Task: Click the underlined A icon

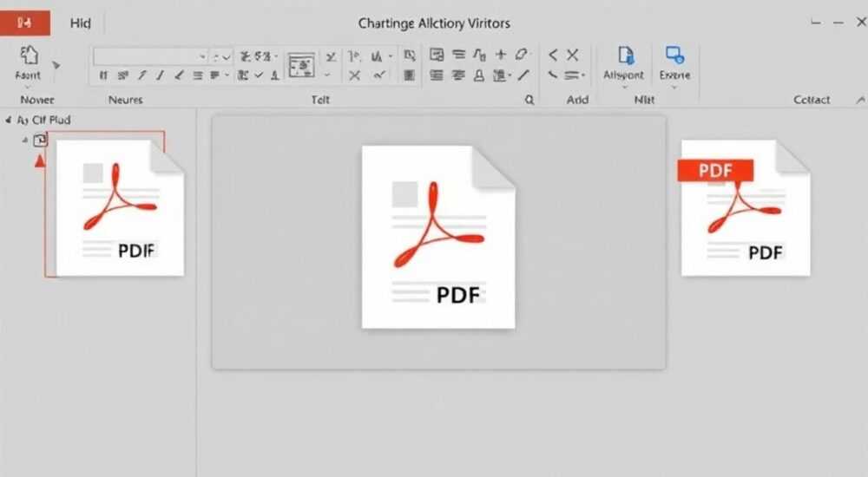Action: pyautogui.click(x=274, y=75)
